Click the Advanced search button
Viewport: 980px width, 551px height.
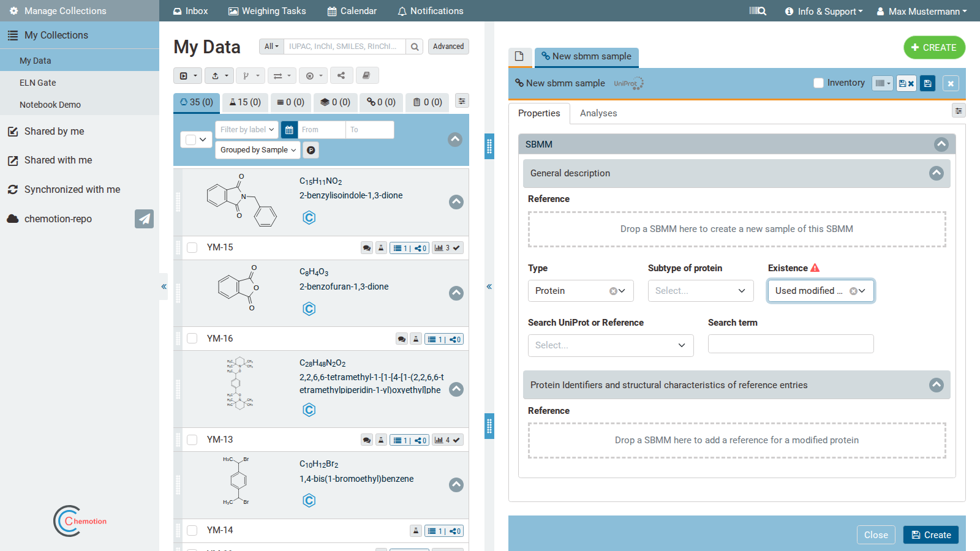point(448,47)
